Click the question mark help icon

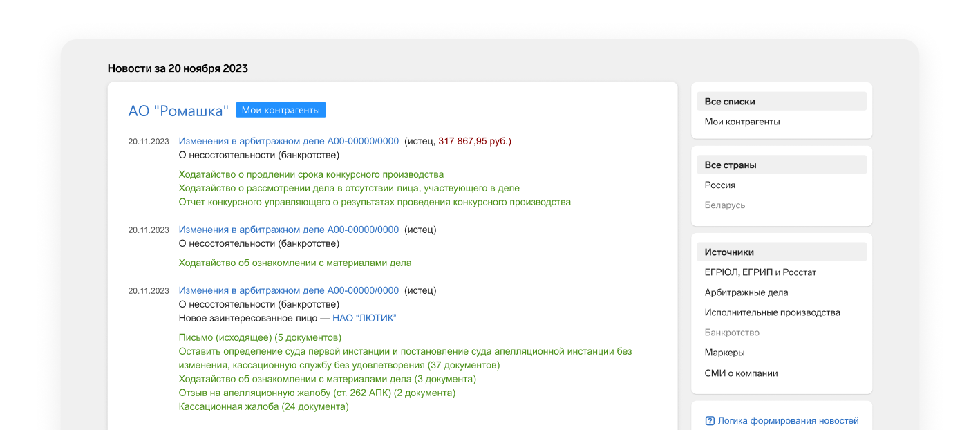click(710, 420)
